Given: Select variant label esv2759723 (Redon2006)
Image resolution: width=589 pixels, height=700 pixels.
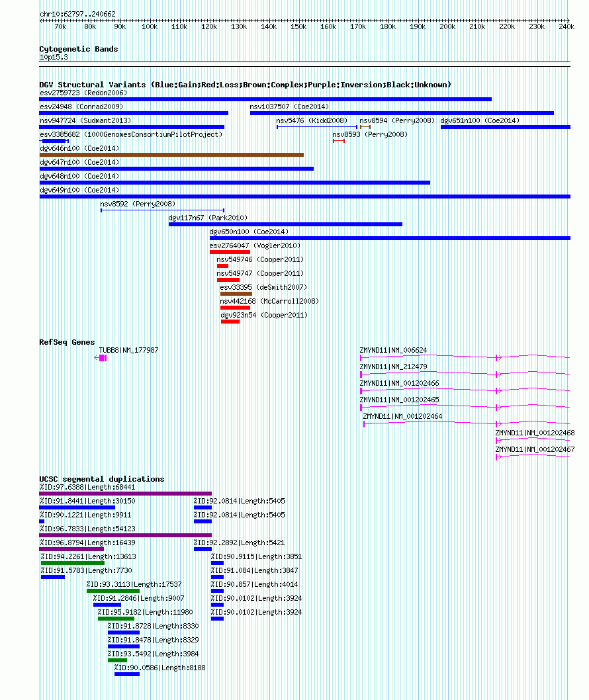Looking at the screenshot, I should tap(83, 93).
